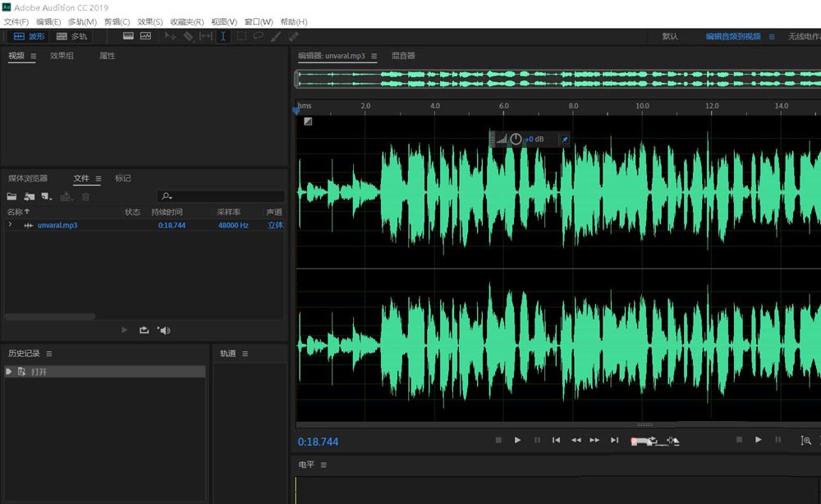Select the Time Selection tool in toolbar
Viewport: 821px width, 504px height.
pyautogui.click(x=223, y=36)
